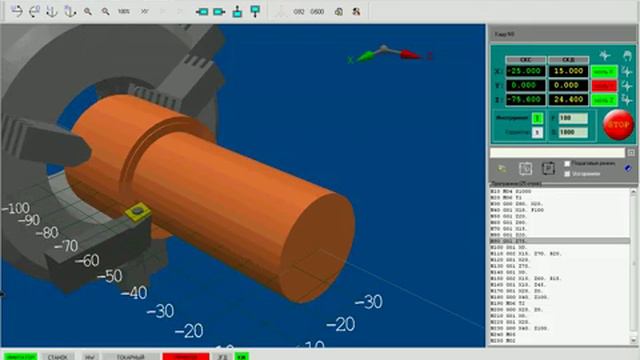Click the Z value -75.600 readout
The width and height of the screenshot is (640, 360).
[525, 100]
